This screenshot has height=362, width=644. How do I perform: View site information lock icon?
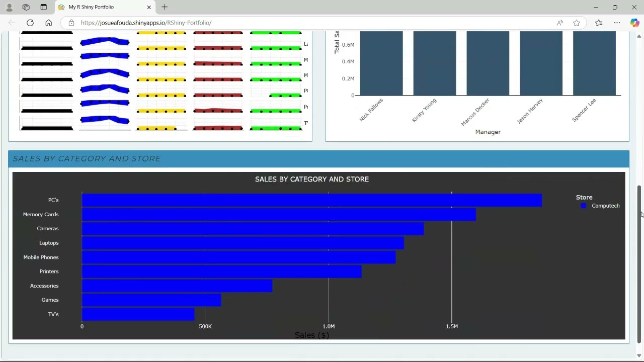[x=71, y=23]
